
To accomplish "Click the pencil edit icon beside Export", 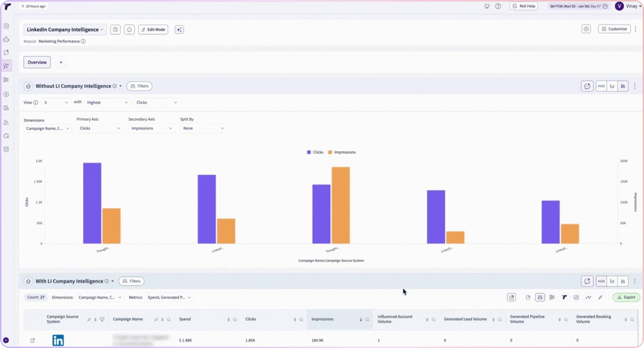I will 600,297.
